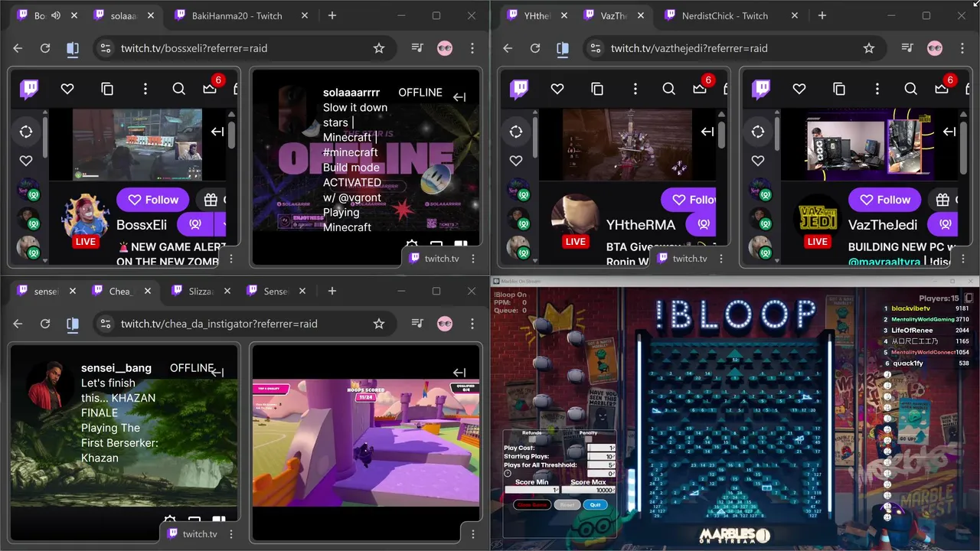
Task: Click the grey Reset button
Action: coord(567,505)
